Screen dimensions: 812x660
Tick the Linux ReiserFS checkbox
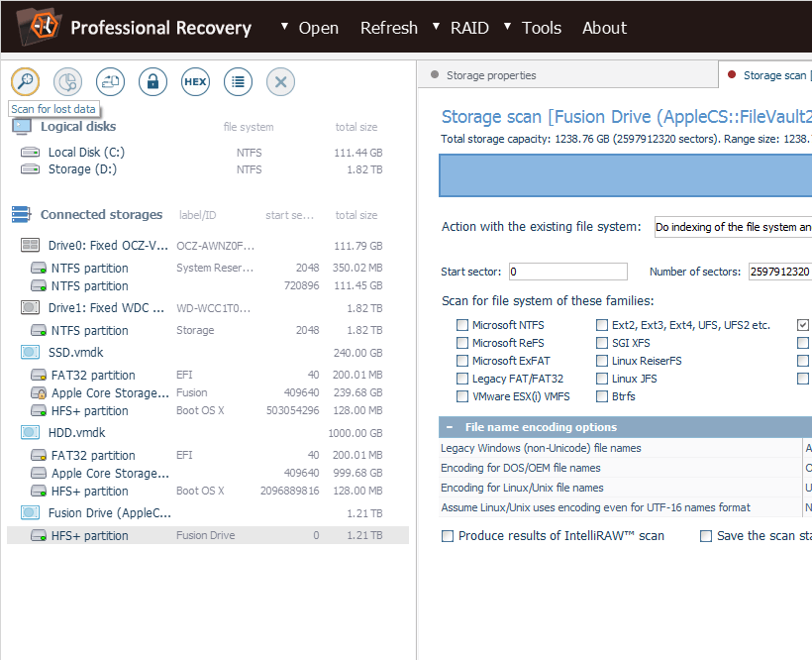(602, 361)
